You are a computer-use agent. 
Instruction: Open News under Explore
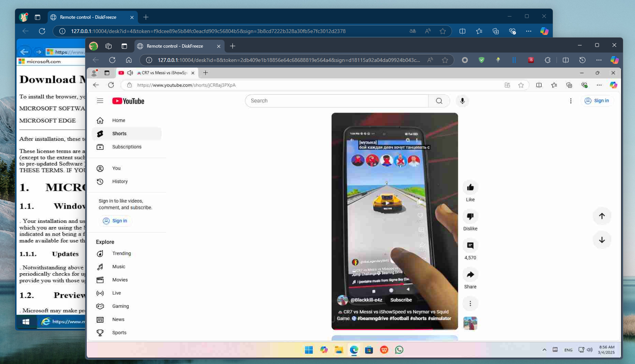point(127,319)
